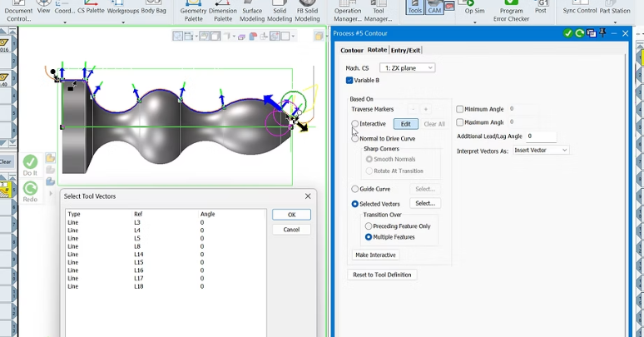Open the Dimension Palette
Screen dimensions: 644x337
[223, 13]
